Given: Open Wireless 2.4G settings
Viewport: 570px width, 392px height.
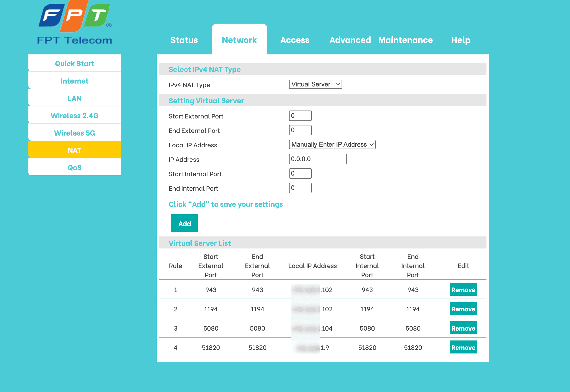Looking at the screenshot, I should (75, 115).
